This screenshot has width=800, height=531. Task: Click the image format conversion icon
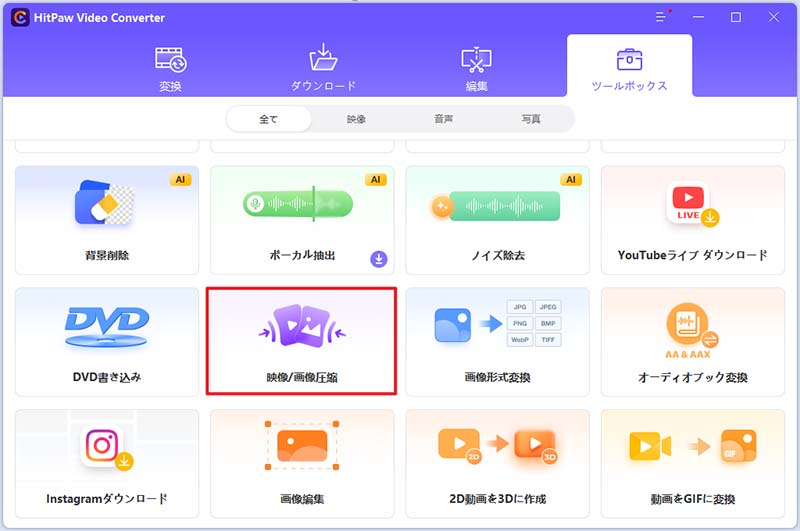click(497, 323)
